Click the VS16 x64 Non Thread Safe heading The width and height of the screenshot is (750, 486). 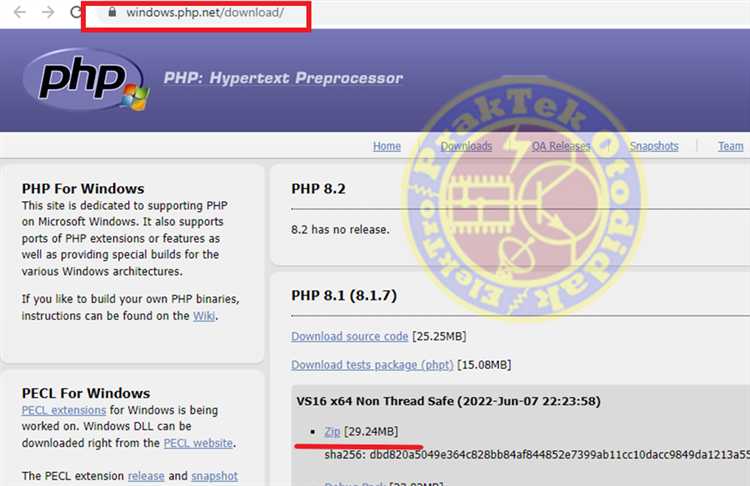(448, 401)
